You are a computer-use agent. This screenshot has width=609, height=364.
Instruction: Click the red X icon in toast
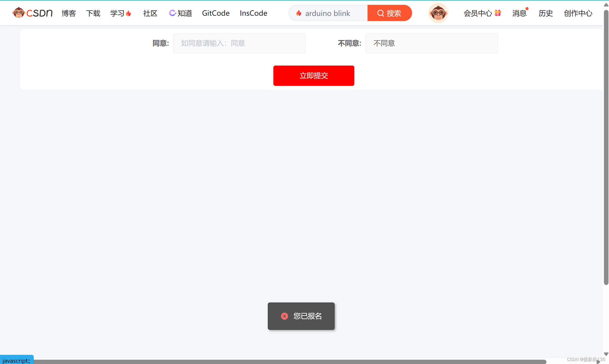pyautogui.click(x=285, y=316)
